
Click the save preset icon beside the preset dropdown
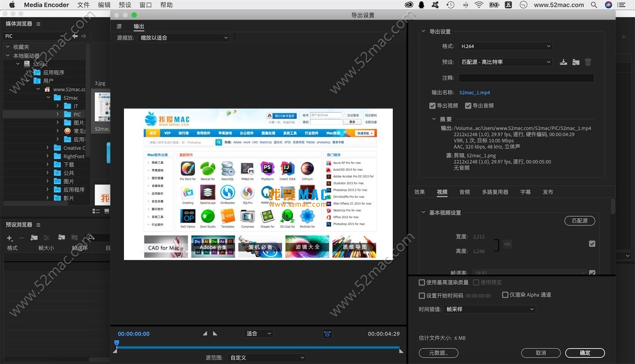click(564, 62)
